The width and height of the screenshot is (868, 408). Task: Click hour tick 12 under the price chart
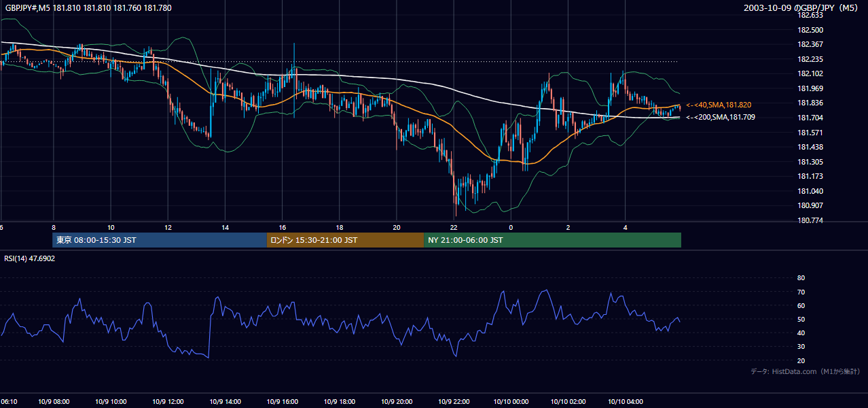[x=168, y=228]
